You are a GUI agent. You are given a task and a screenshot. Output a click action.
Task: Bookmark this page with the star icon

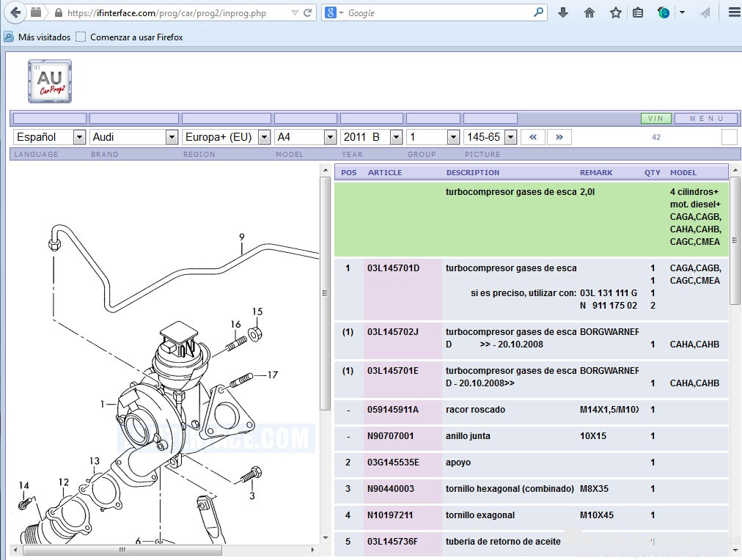(616, 12)
